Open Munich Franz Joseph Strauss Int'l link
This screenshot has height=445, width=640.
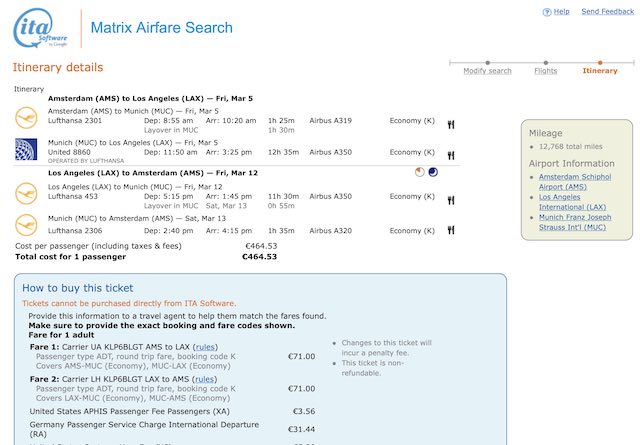[575, 222]
